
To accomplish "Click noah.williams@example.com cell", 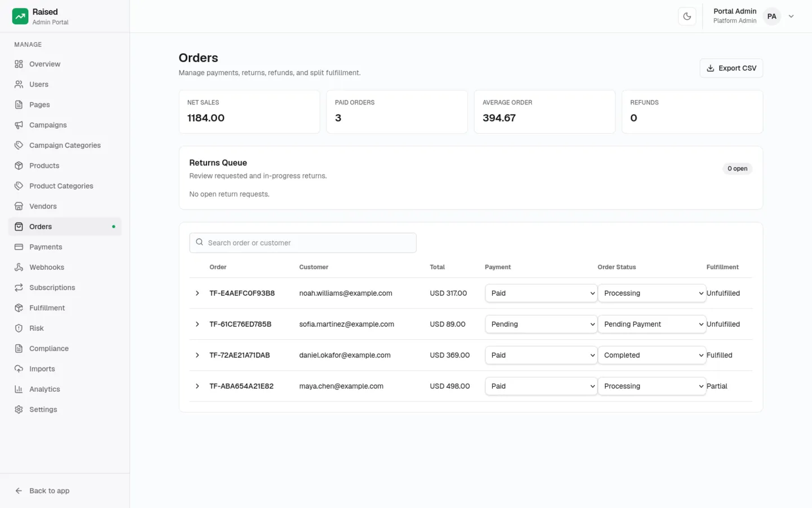I will 346,293.
